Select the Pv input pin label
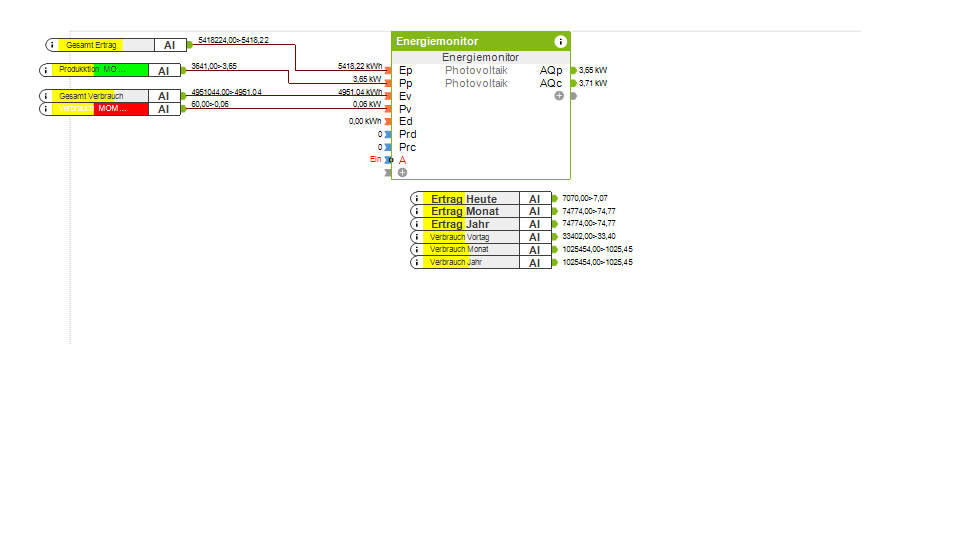The image size is (960, 540). point(405,109)
